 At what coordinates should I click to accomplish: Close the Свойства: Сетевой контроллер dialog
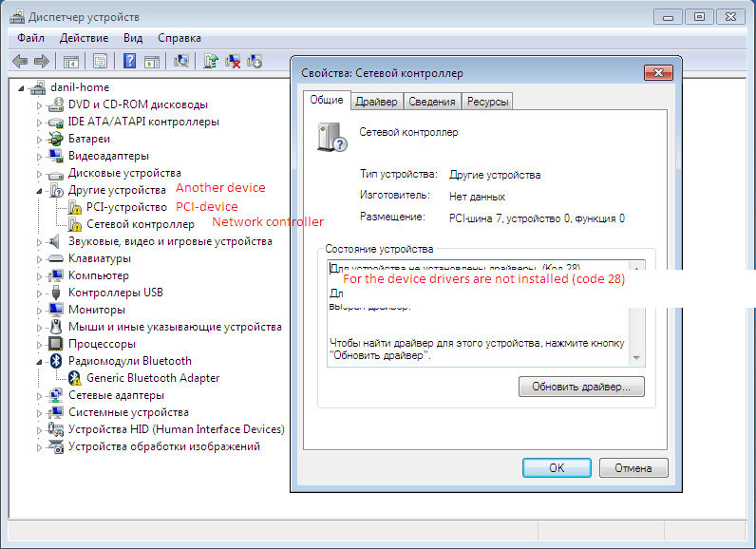click(658, 73)
